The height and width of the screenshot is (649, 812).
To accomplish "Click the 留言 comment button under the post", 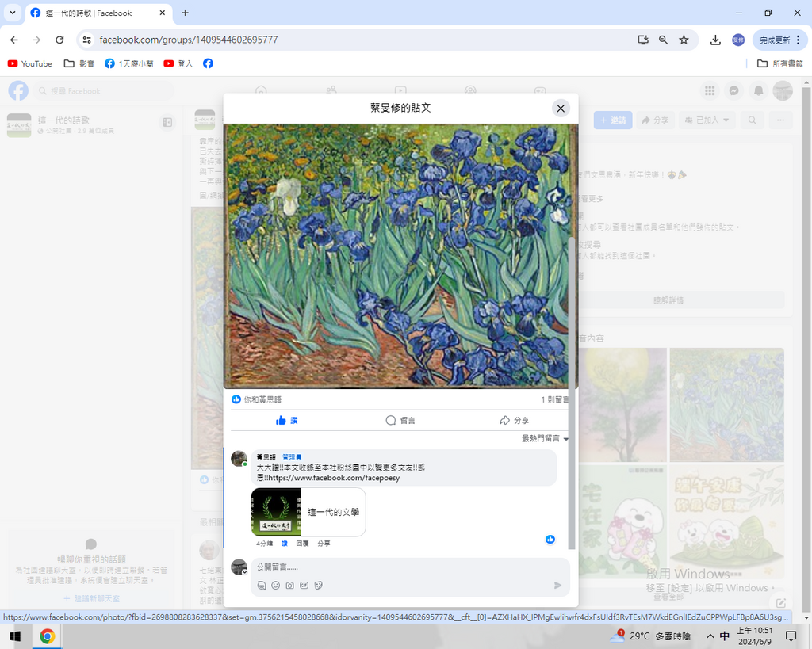I will point(400,420).
